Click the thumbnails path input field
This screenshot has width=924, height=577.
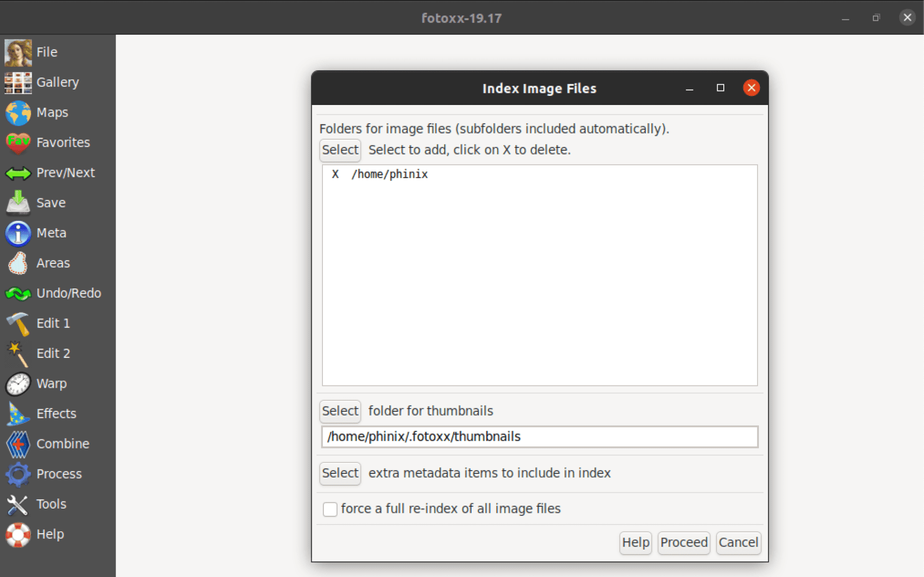coord(539,436)
